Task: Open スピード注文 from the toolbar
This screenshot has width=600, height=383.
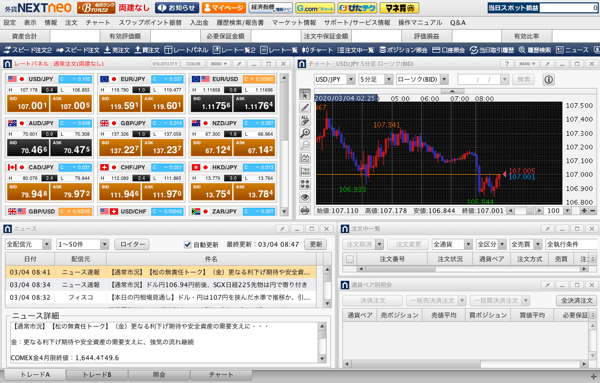Action: pyautogui.click(x=78, y=50)
